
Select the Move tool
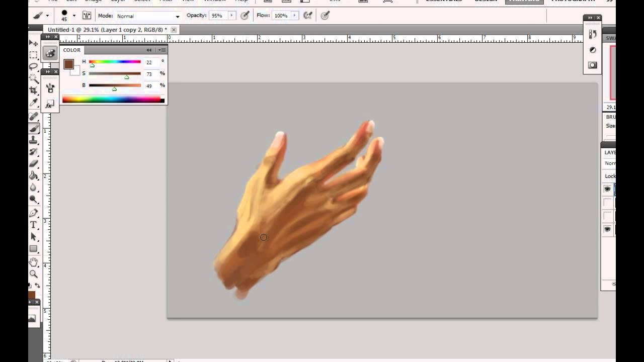click(x=34, y=43)
